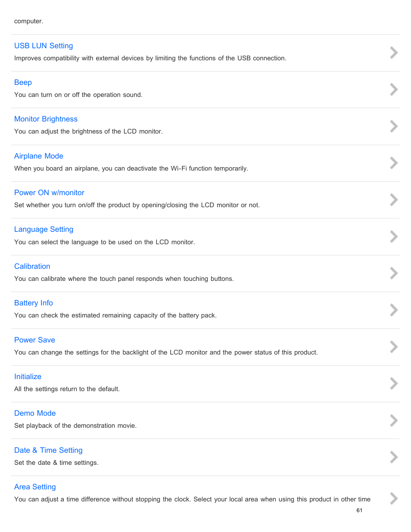This screenshot has height=532, width=411.
Task: Click the arrow icon beside Power Save
Action: tap(394, 347)
